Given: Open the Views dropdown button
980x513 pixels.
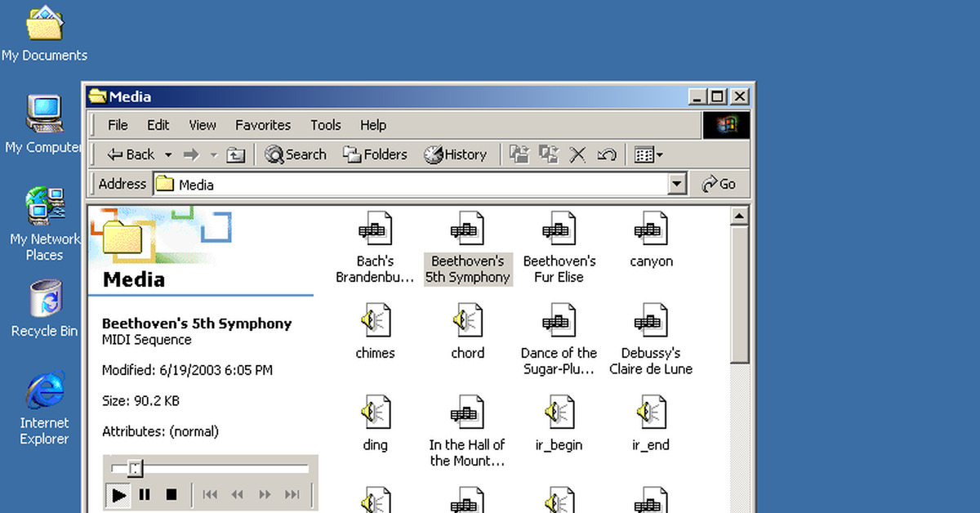Looking at the screenshot, I should (649, 154).
